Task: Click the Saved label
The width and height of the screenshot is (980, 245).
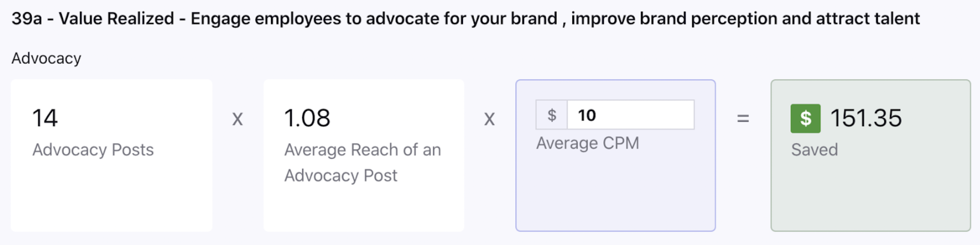Action: (x=815, y=150)
